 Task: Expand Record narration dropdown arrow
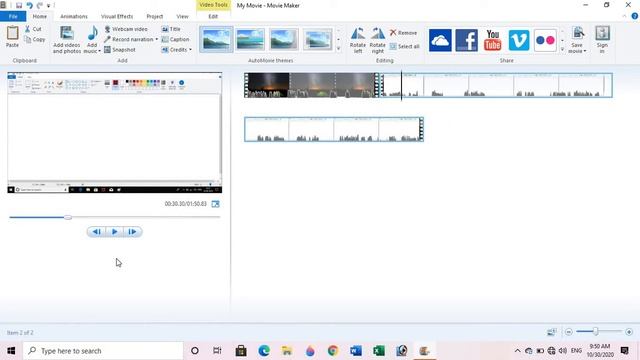pyautogui.click(x=156, y=40)
